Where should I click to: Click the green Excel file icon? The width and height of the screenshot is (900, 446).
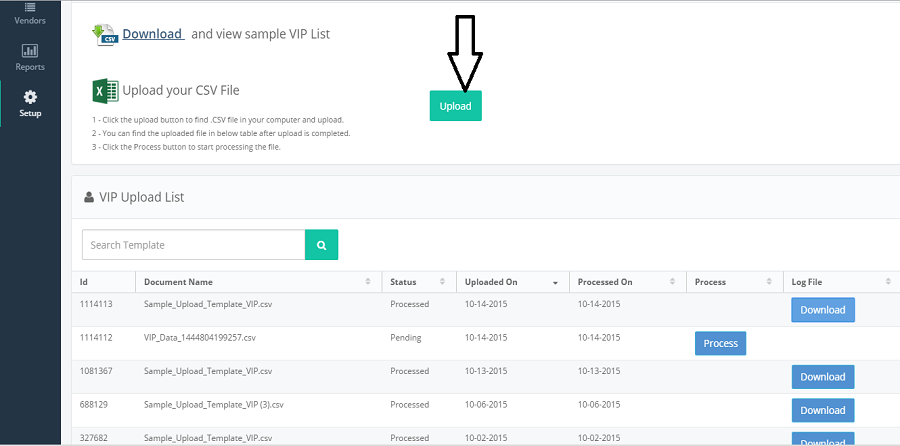[x=106, y=91]
